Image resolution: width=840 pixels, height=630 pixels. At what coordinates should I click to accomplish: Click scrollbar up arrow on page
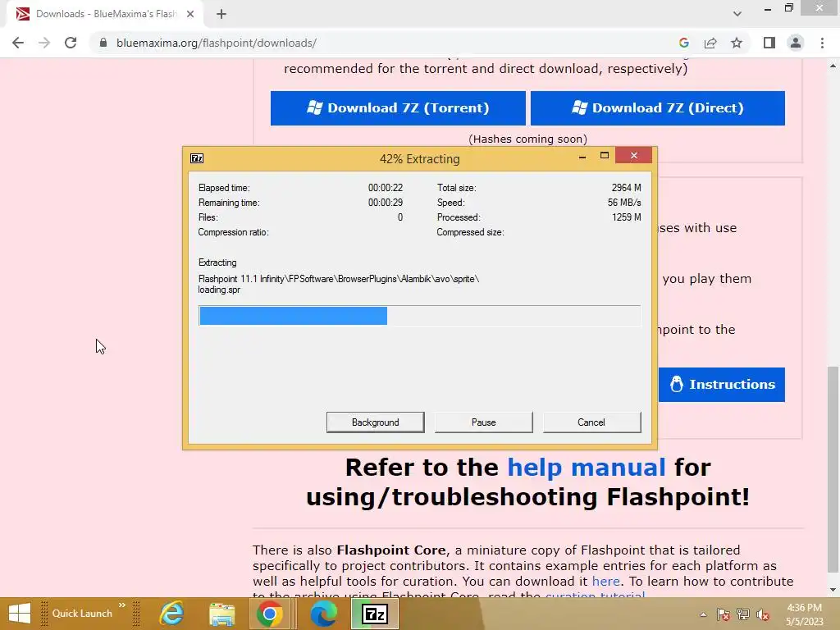[833, 66]
